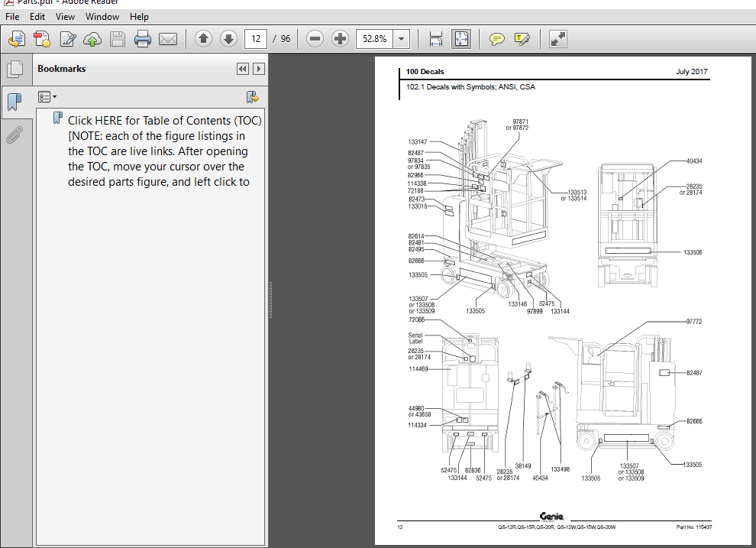The height and width of the screenshot is (548, 756).
Task: Click the Create PDF toolbar icon
Action: (42, 39)
